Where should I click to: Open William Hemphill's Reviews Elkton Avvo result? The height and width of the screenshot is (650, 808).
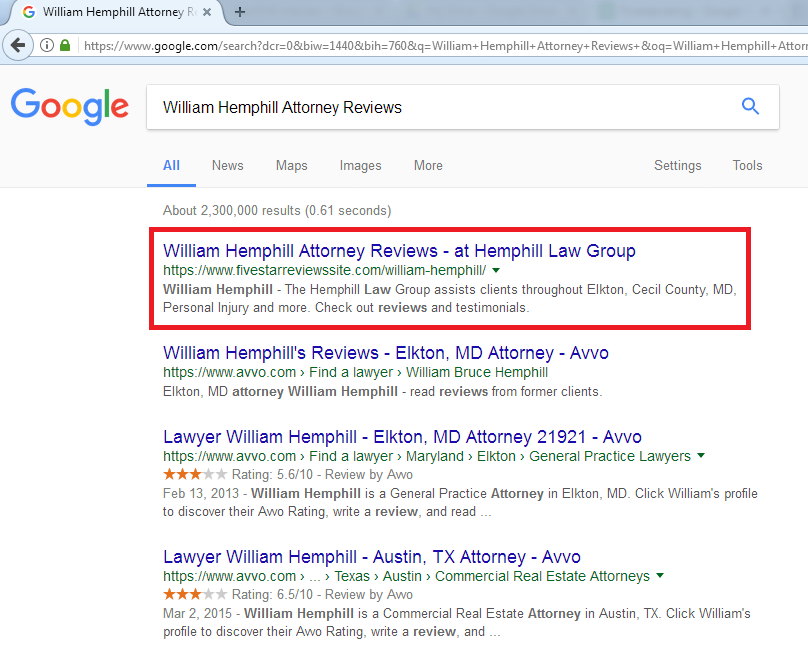tap(385, 353)
